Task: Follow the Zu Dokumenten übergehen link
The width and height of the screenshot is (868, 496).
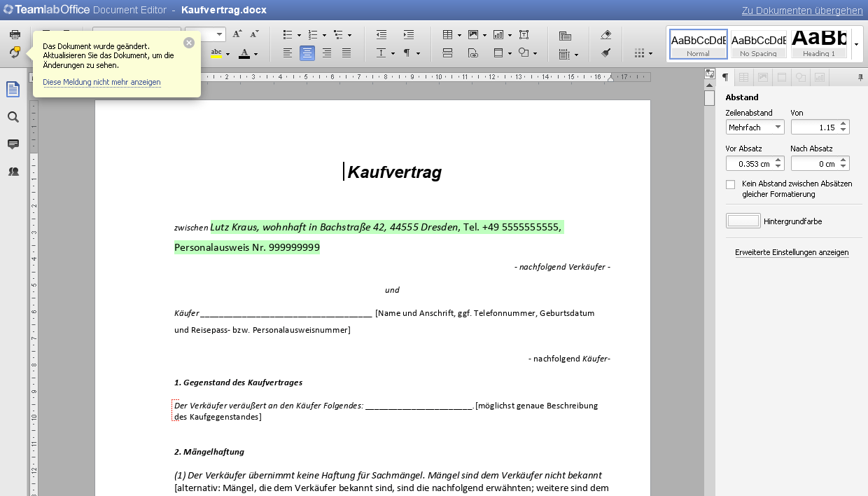Action: click(802, 11)
